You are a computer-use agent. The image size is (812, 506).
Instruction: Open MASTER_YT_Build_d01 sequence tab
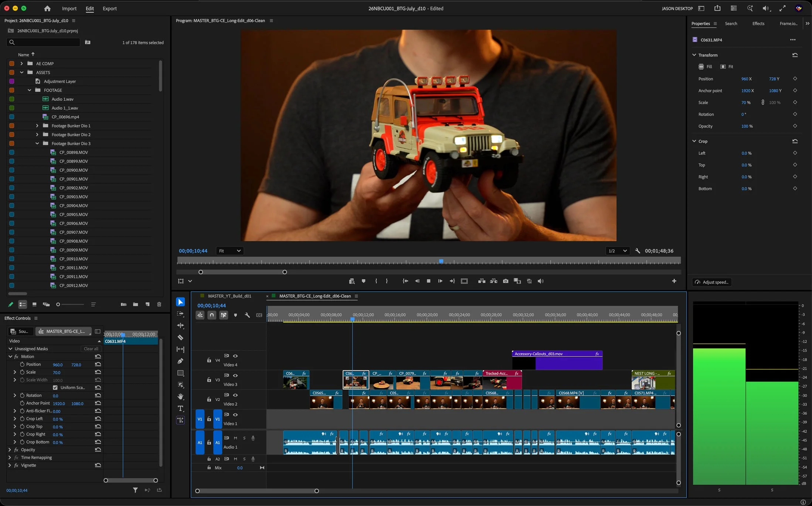[230, 296]
